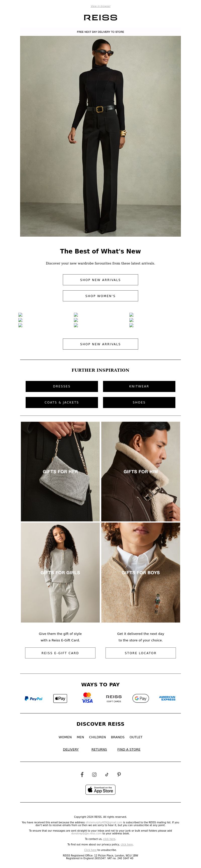Visit the TikTok social icon
The width and height of the screenshot is (201, 868).
(x=107, y=774)
